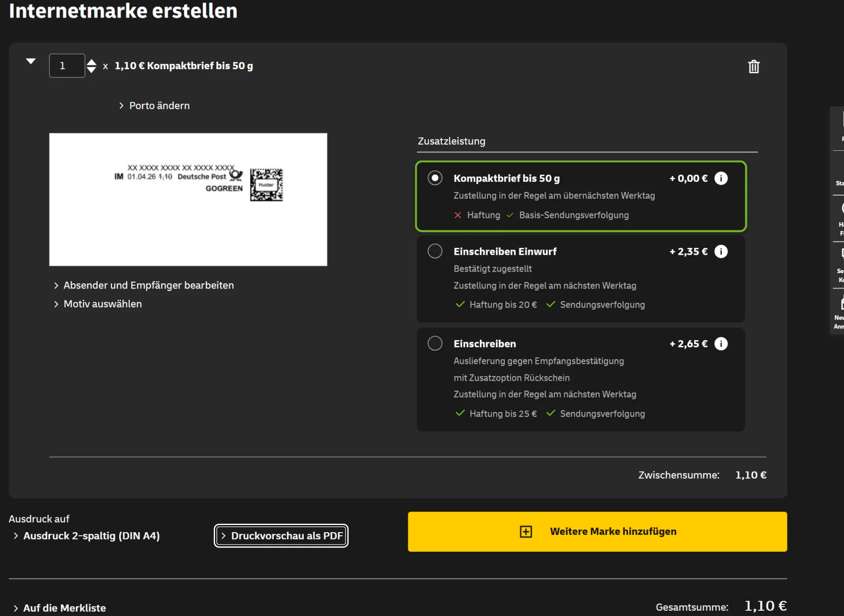Select the Einschreiben radio option
This screenshot has width=844, height=616.
[x=435, y=343]
